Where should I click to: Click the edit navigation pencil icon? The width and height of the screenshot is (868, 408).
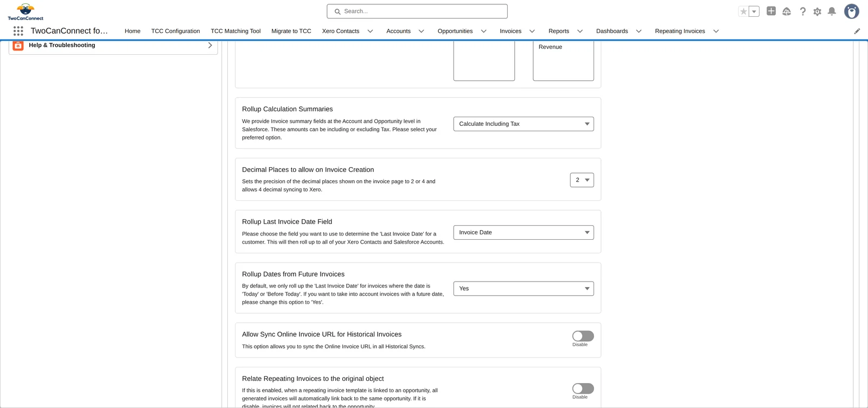coord(857,31)
